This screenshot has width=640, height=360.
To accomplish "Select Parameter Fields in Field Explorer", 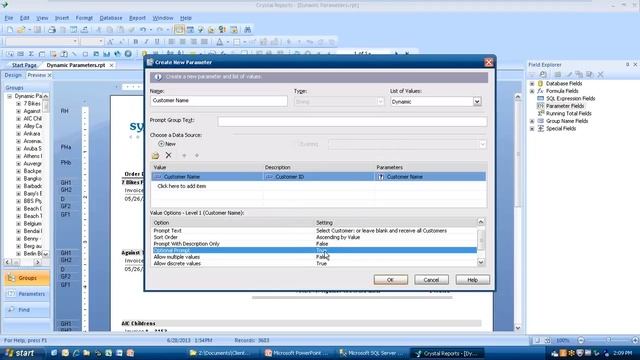I will 565,106.
